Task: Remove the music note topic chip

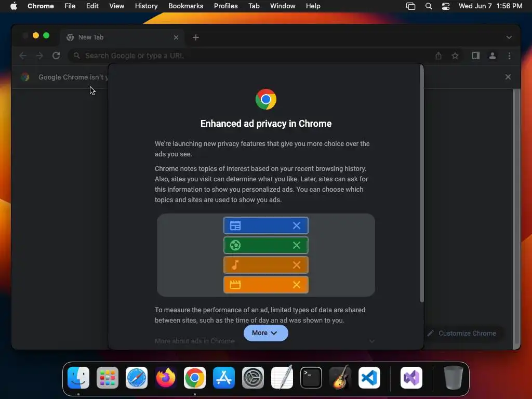Action: tap(297, 265)
